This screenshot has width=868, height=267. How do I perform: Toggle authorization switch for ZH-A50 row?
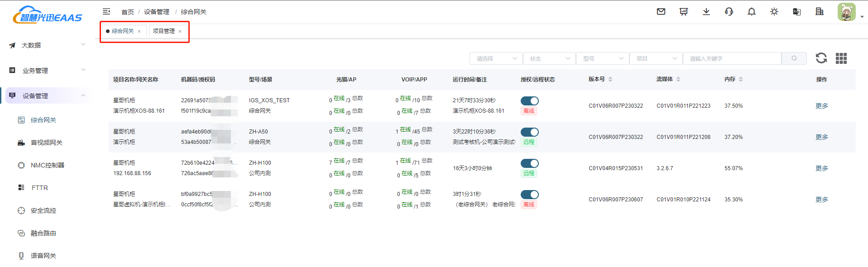click(x=529, y=132)
